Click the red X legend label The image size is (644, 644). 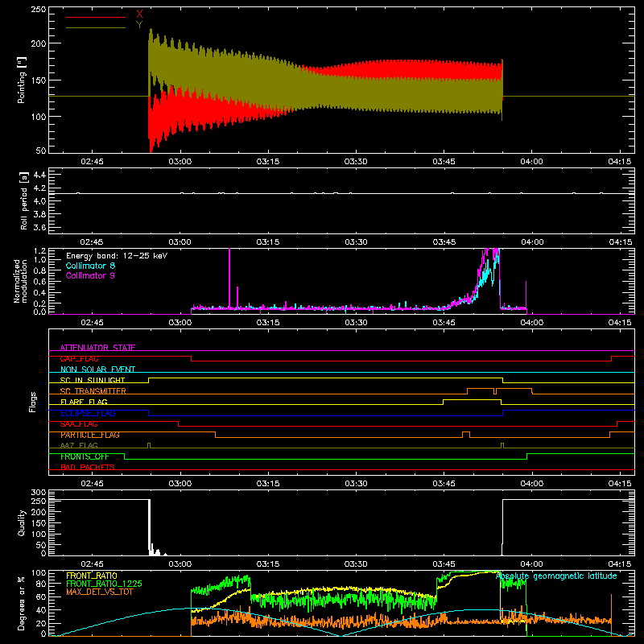(139, 14)
